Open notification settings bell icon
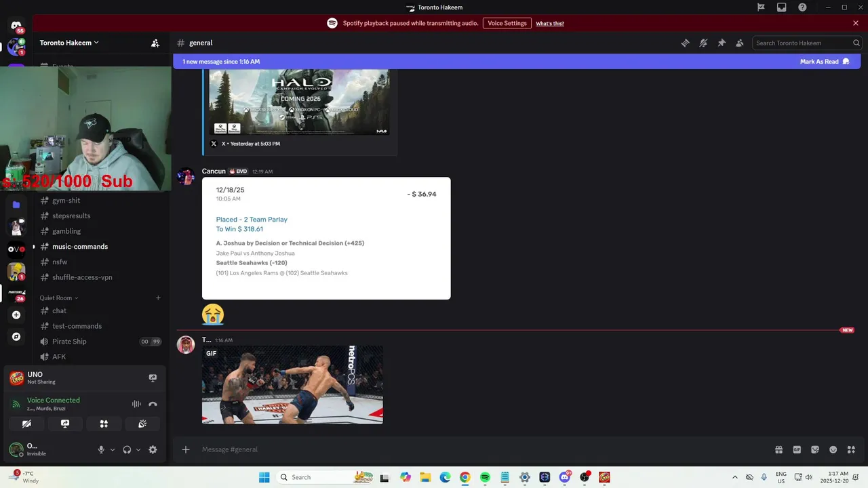 click(703, 43)
